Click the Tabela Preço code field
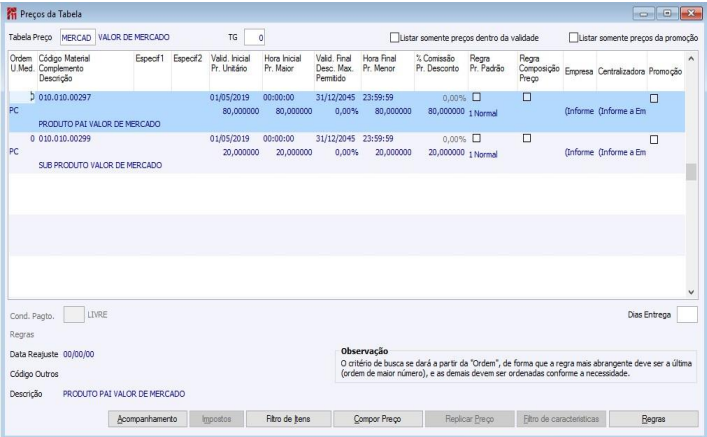This screenshot has width=707, height=437. coord(74,37)
